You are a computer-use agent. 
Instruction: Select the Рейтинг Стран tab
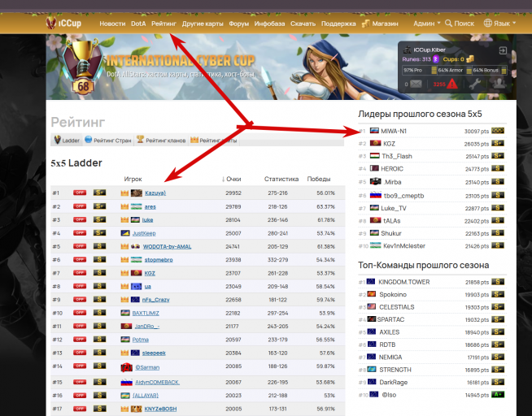point(108,140)
